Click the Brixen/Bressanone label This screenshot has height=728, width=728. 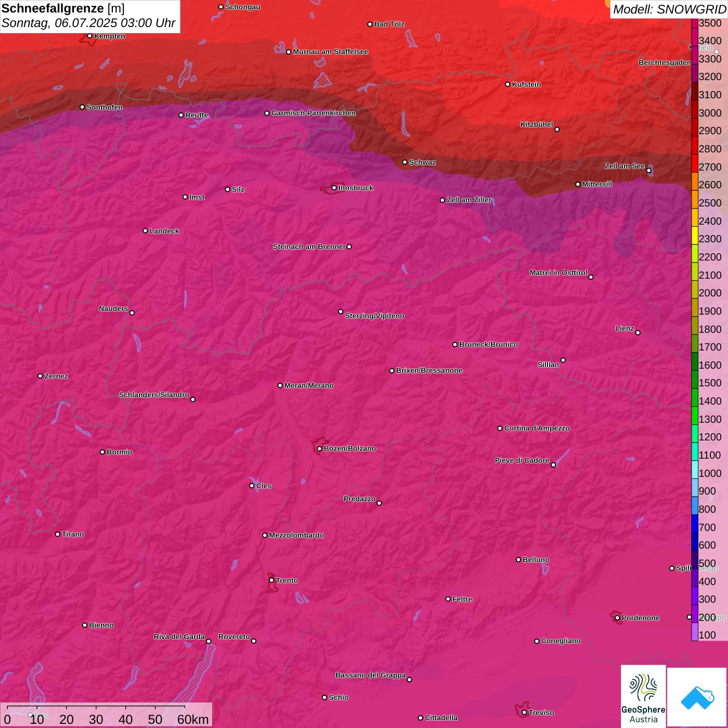[429, 371]
